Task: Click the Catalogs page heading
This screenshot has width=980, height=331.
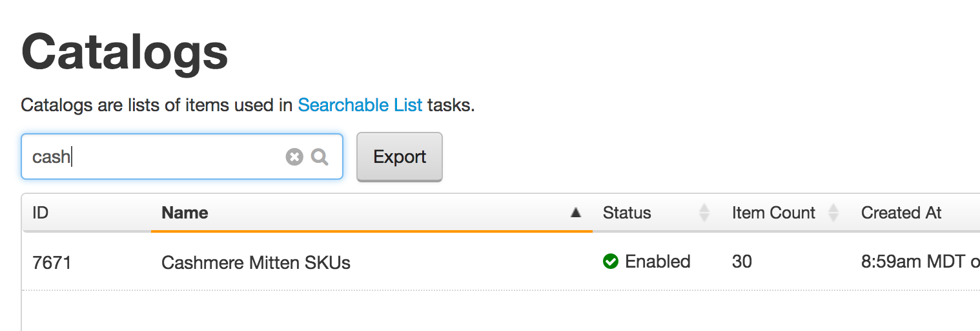Action: [125, 52]
